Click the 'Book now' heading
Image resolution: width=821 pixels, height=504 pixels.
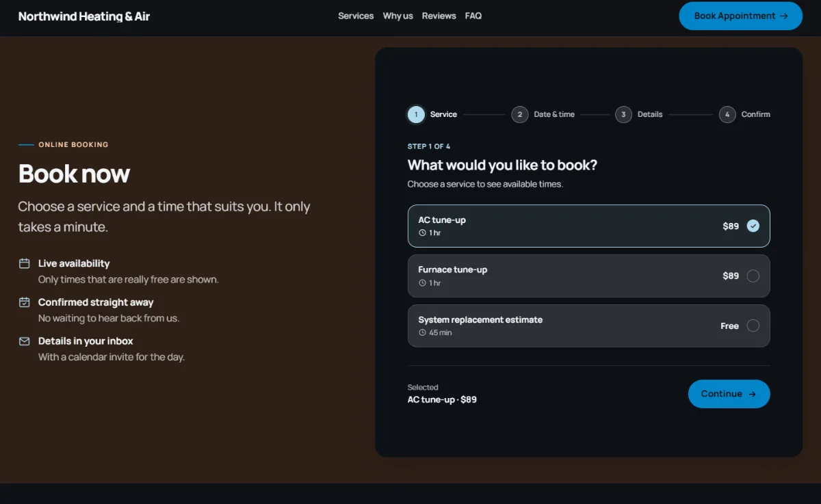tap(74, 174)
